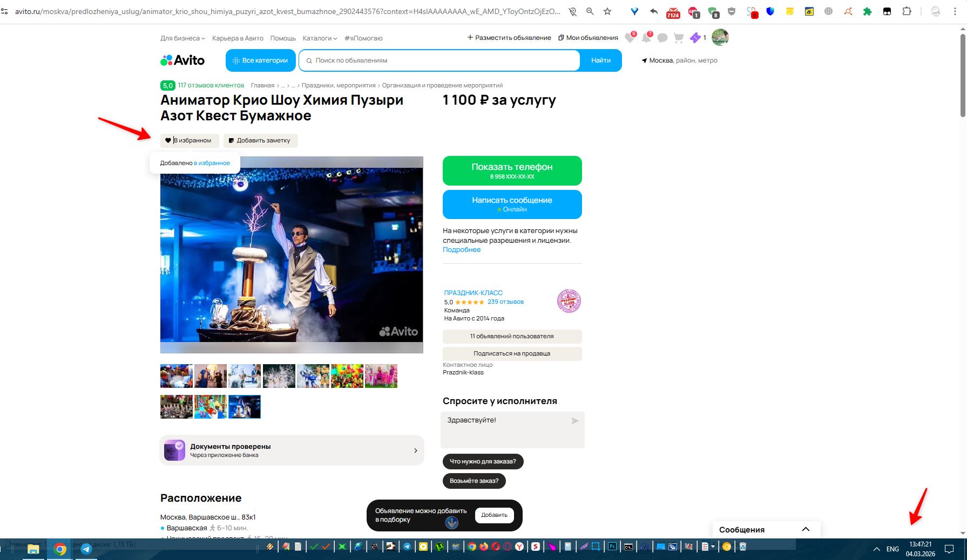The height and width of the screenshot is (560, 967).
Task: Open the Помощь help link
Action: point(283,38)
